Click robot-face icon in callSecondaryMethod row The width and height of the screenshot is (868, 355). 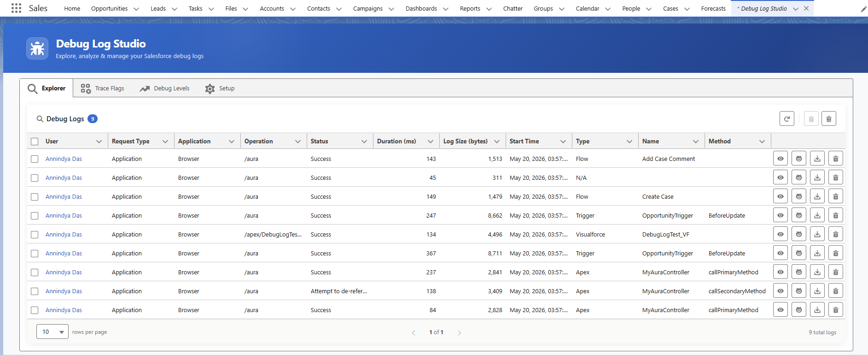pos(799,291)
